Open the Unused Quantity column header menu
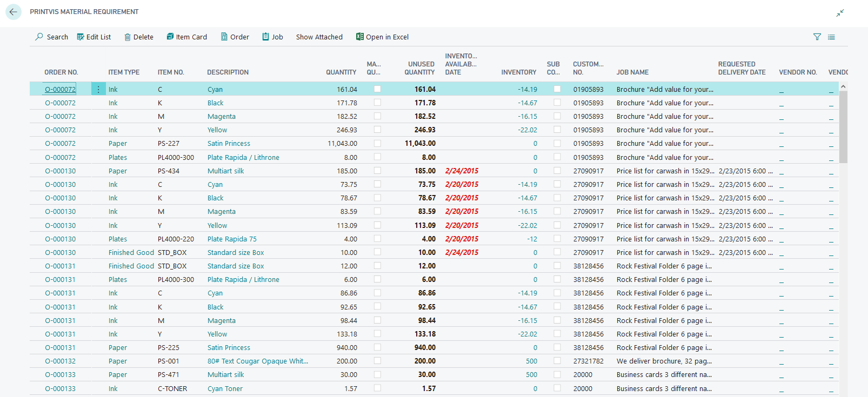The width and height of the screenshot is (868, 397). 420,68
